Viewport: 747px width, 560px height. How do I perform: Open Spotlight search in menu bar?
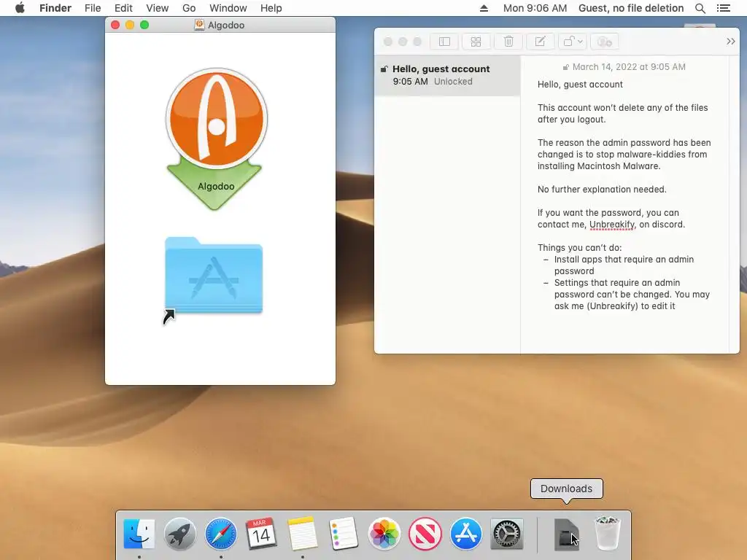coord(700,8)
